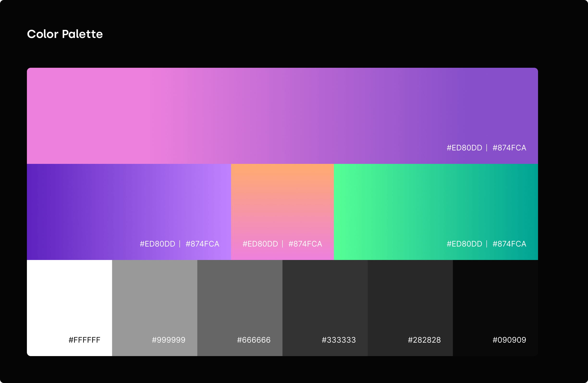This screenshot has height=383, width=588.
Task: Click #874FCA label on green gradient
Action: 509,244
